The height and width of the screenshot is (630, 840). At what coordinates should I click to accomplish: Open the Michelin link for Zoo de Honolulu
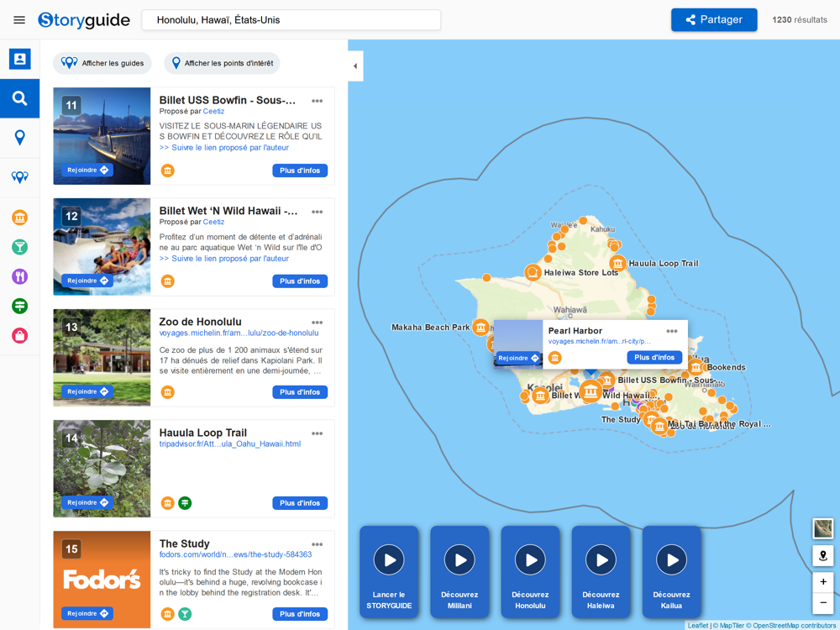pyautogui.click(x=239, y=333)
